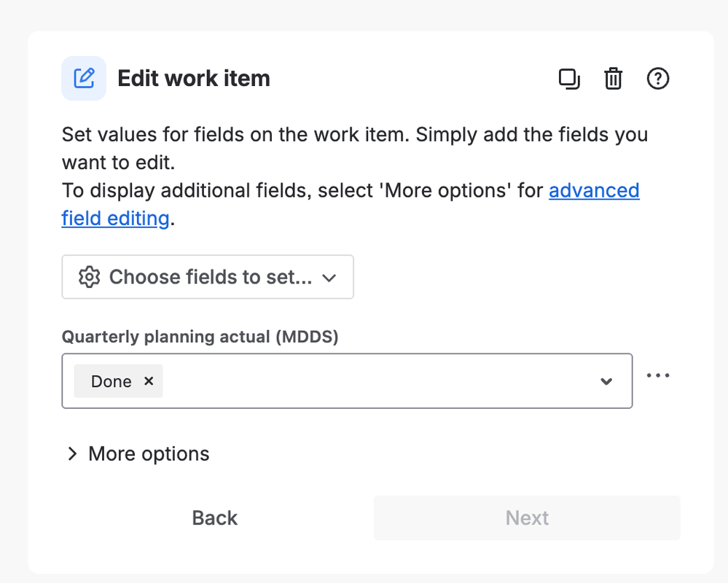Click the Edit work item pencil icon
Image resolution: width=728 pixels, height=583 pixels.
pyautogui.click(x=84, y=78)
